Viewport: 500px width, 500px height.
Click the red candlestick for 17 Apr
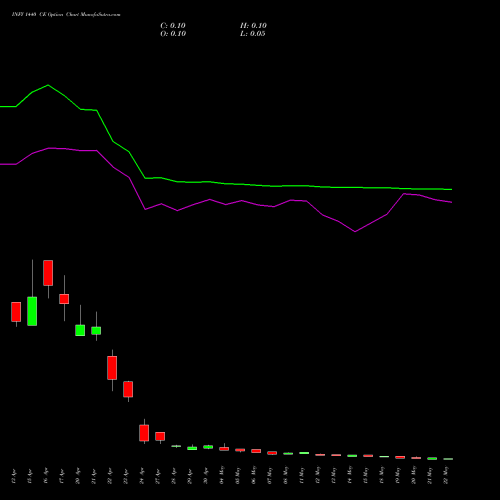64,299
